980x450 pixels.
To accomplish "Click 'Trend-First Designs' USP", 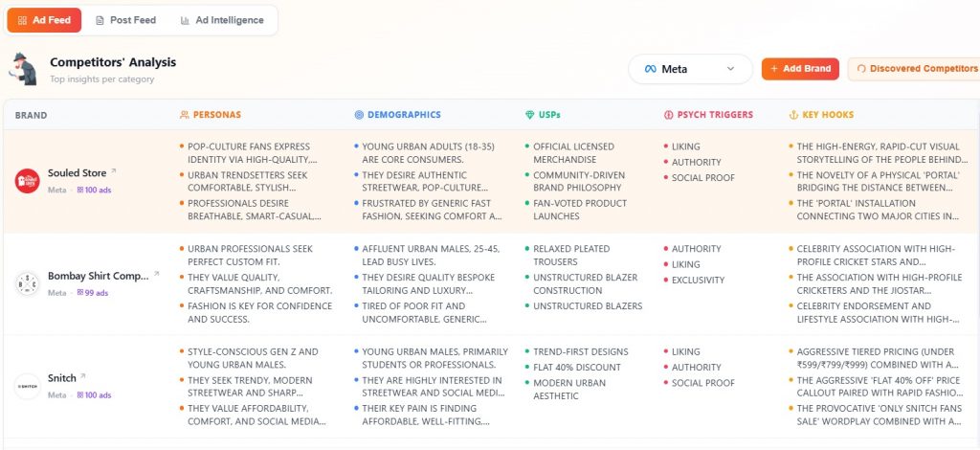I will [581, 352].
